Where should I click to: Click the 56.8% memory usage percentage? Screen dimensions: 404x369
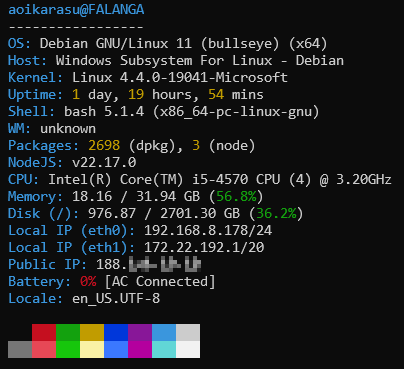236,196
